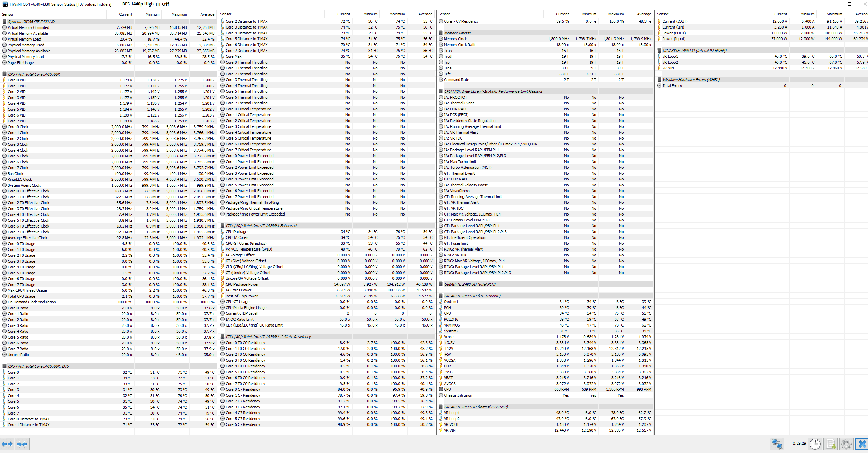This screenshot has width=868, height=453.
Task: Start logging with the spreadsheet plus icon
Action: point(831,444)
